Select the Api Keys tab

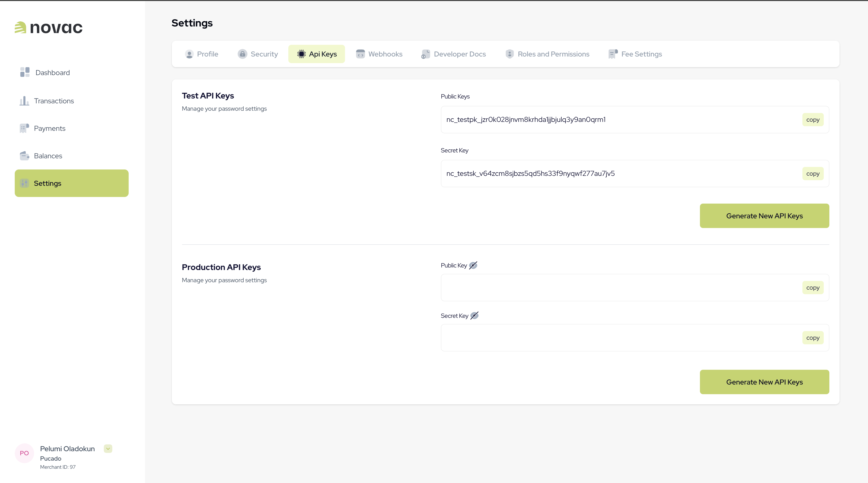[x=316, y=54]
